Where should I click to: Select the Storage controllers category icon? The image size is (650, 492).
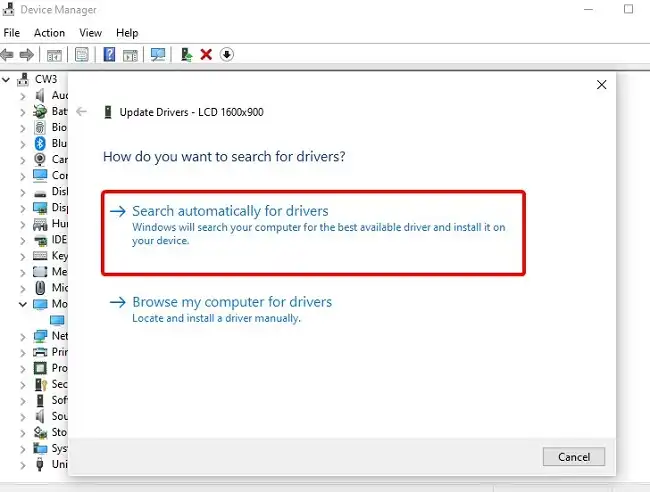[40, 432]
